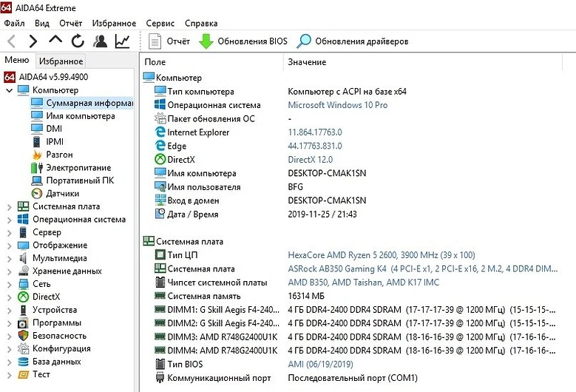Open the graph chart toolbar icon
The image size is (576, 392).
click(123, 41)
